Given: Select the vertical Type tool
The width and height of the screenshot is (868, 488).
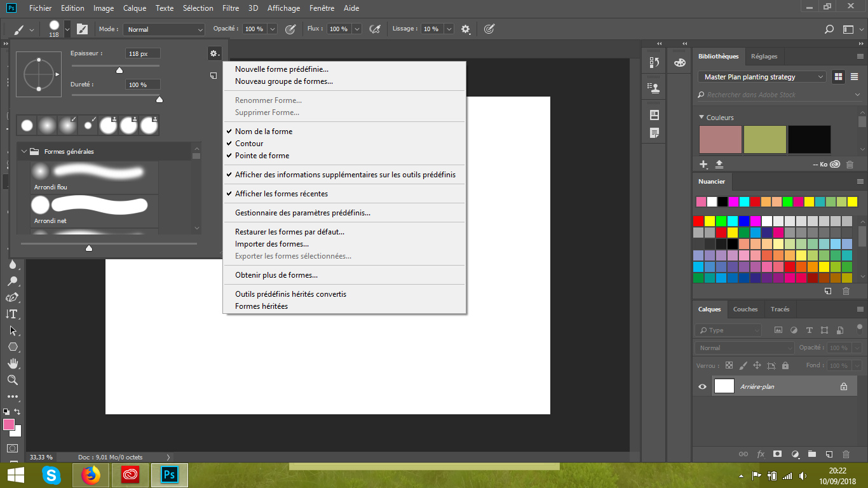Looking at the screenshot, I should [x=12, y=314].
